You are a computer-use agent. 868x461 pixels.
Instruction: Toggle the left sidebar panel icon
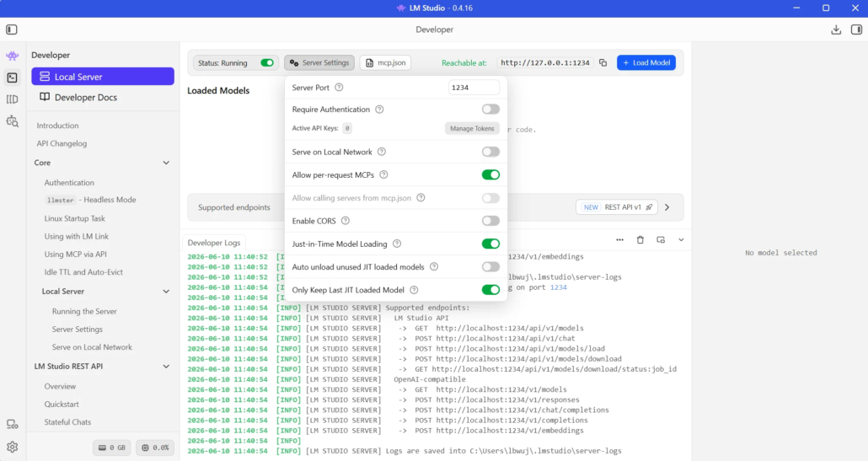12,29
